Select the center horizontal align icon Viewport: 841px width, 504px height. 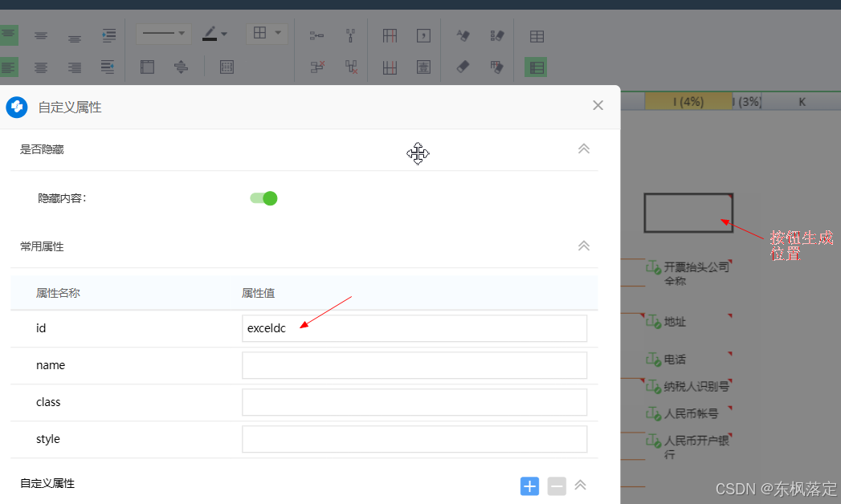(x=41, y=67)
